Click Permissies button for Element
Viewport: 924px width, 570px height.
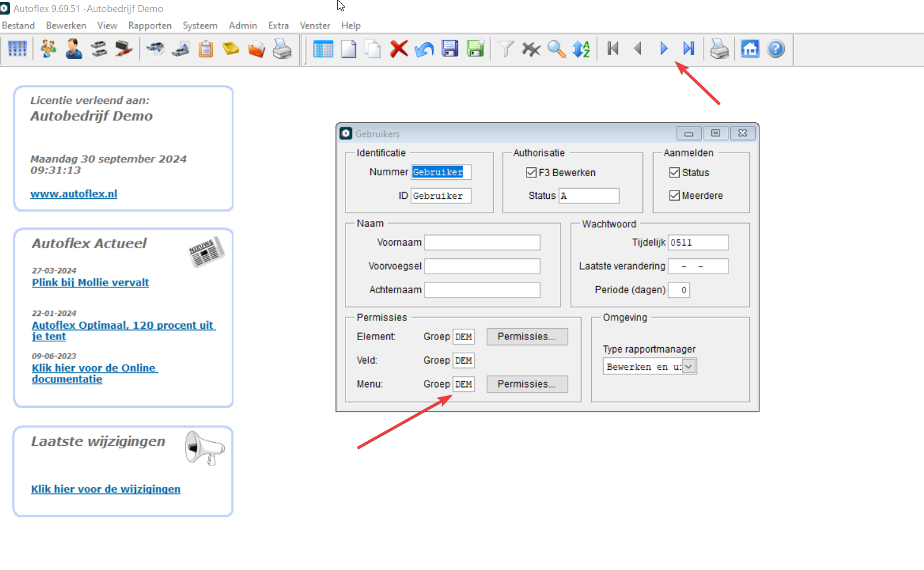(527, 336)
